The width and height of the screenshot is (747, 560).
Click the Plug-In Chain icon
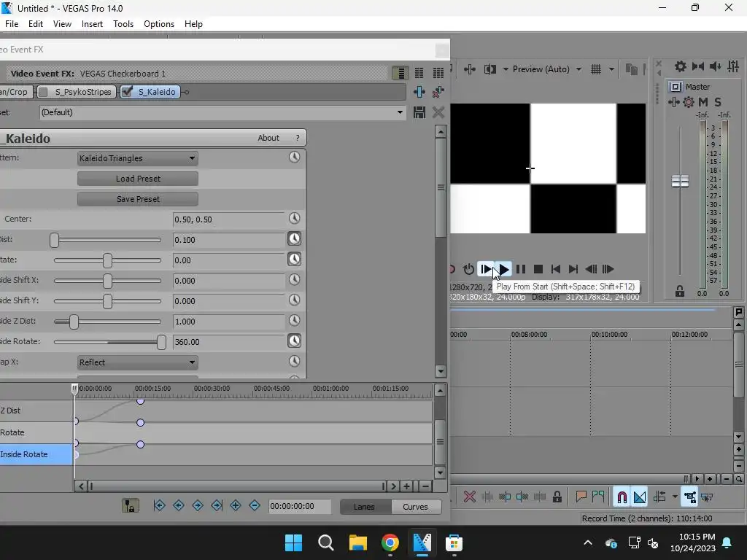tap(419, 92)
